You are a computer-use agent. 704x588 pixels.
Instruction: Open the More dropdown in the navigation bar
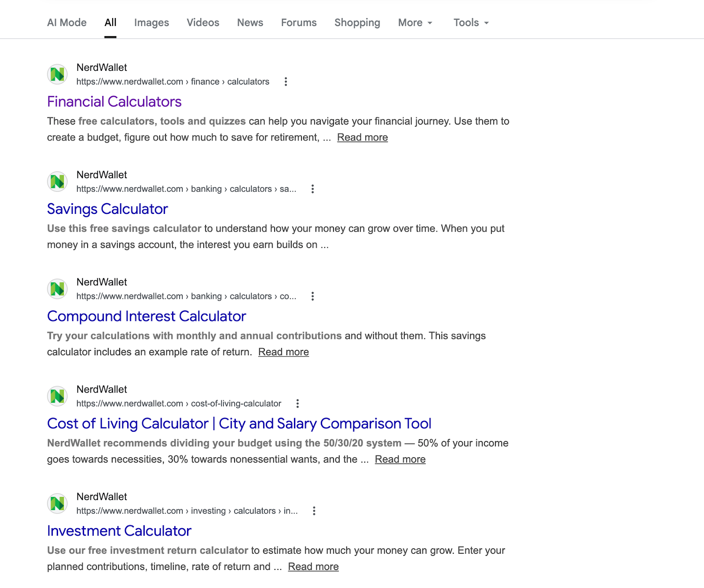pyautogui.click(x=414, y=22)
